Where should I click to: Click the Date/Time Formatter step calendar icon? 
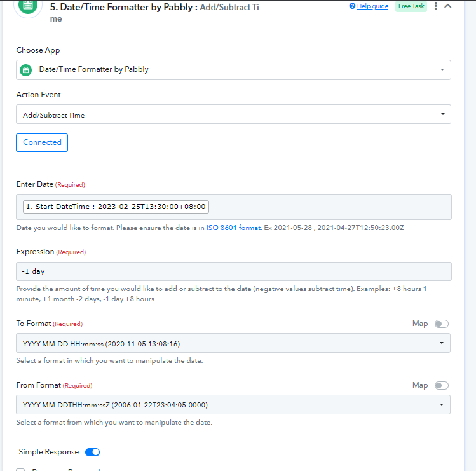point(28,6)
